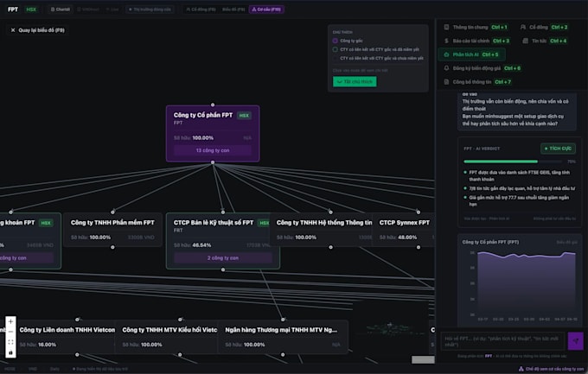Select the Công ty Cổ phần FPT node

tap(213, 133)
